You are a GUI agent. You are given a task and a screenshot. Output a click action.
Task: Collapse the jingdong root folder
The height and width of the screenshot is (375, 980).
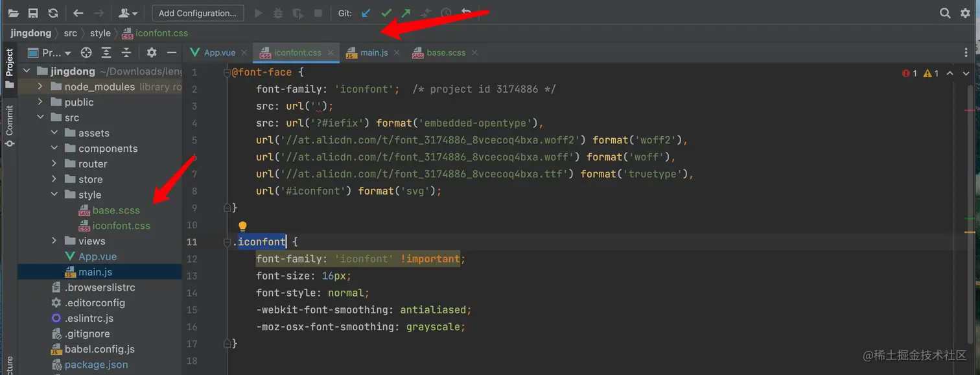coord(27,71)
